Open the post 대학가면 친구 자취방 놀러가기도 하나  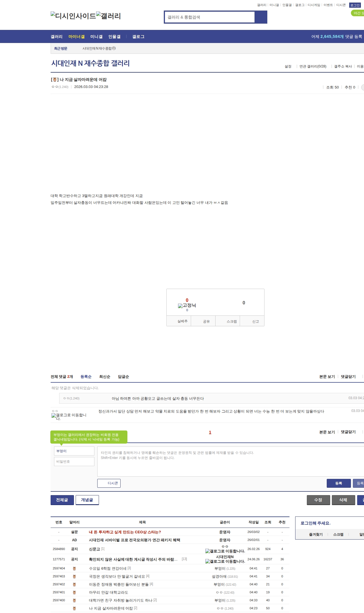pyautogui.click(x=121, y=600)
